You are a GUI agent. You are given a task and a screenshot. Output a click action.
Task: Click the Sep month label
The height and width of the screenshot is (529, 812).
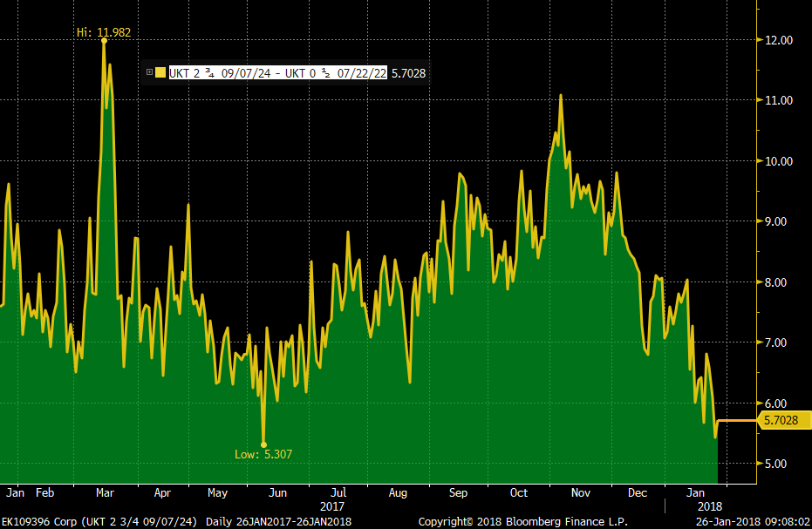[458, 492]
